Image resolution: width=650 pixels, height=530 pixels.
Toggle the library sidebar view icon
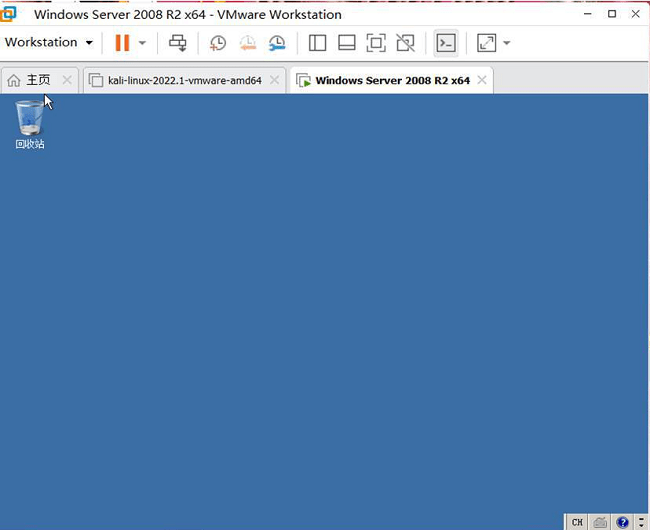pos(318,43)
